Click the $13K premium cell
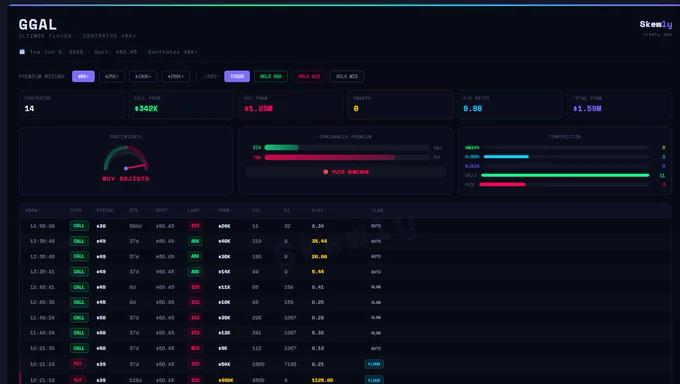The height and width of the screenshot is (384, 680). click(x=224, y=333)
